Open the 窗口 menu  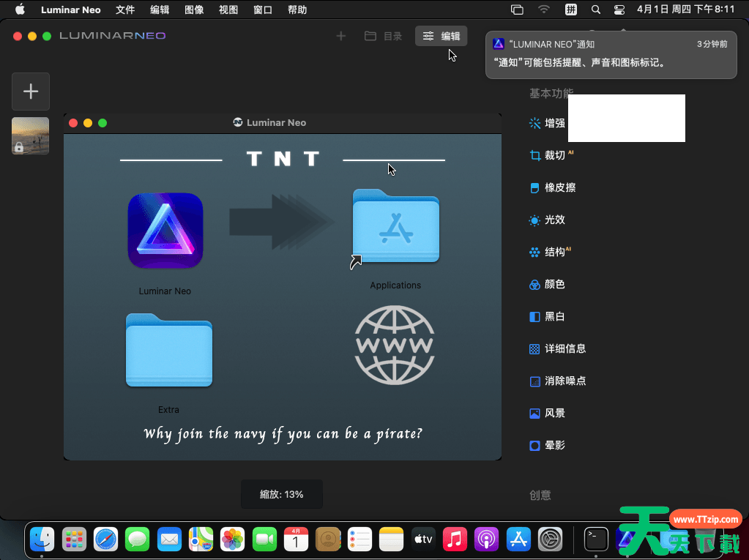pos(263,10)
